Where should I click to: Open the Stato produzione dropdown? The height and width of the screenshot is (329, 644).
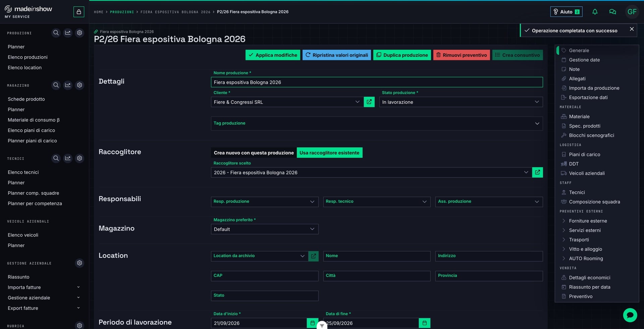tap(461, 102)
